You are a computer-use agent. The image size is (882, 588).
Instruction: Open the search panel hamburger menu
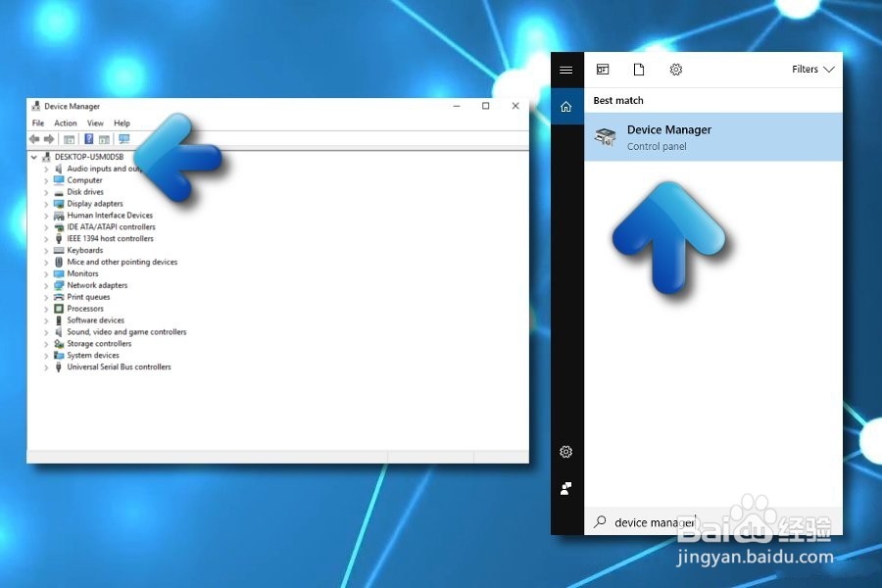(x=566, y=70)
